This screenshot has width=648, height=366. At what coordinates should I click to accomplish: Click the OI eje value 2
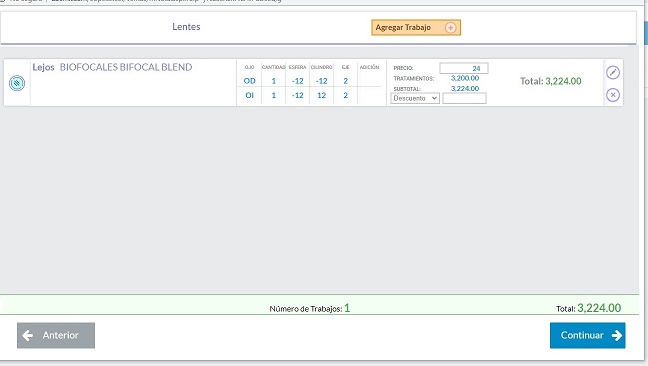[x=345, y=95]
